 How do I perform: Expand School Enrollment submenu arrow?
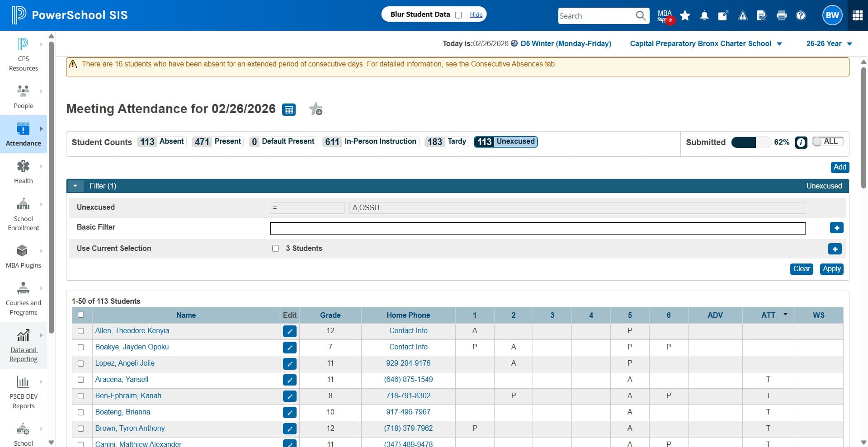pos(42,204)
